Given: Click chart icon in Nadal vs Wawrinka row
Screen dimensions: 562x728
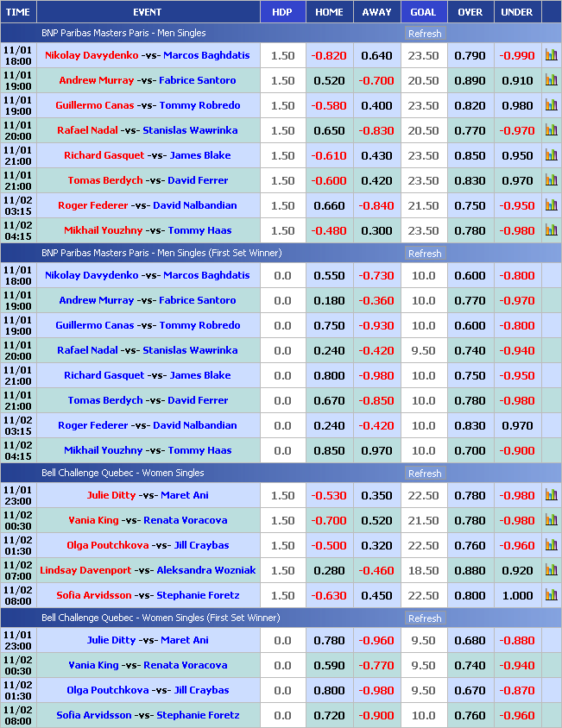Looking at the screenshot, I should tap(551, 130).
